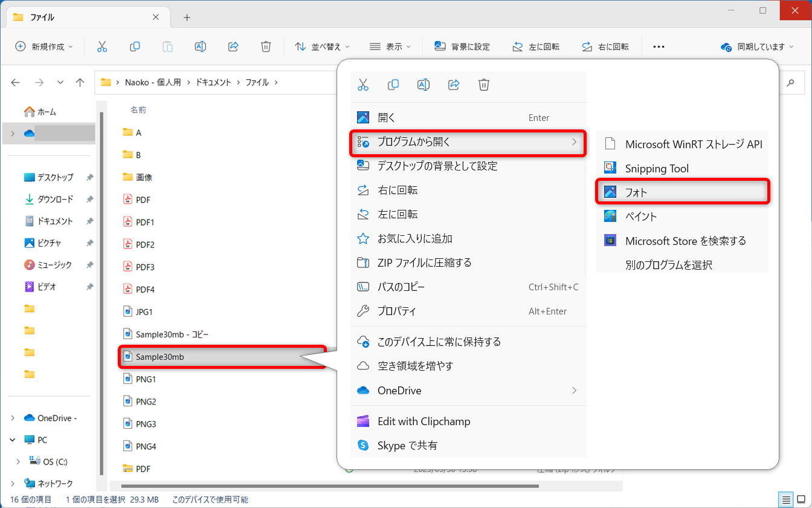812x508 pixels.
Task: Click the Up directory arrow
Action: (80, 83)
